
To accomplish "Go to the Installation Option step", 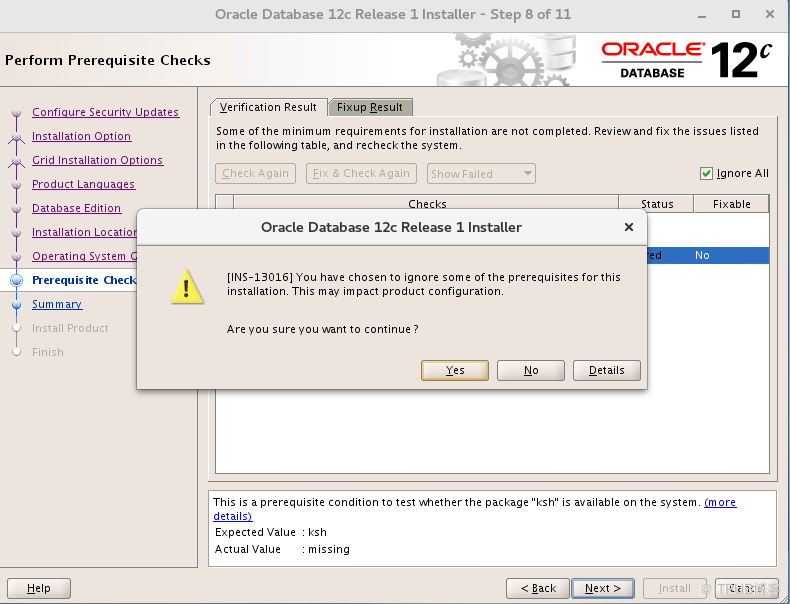I will click(82, 136).
